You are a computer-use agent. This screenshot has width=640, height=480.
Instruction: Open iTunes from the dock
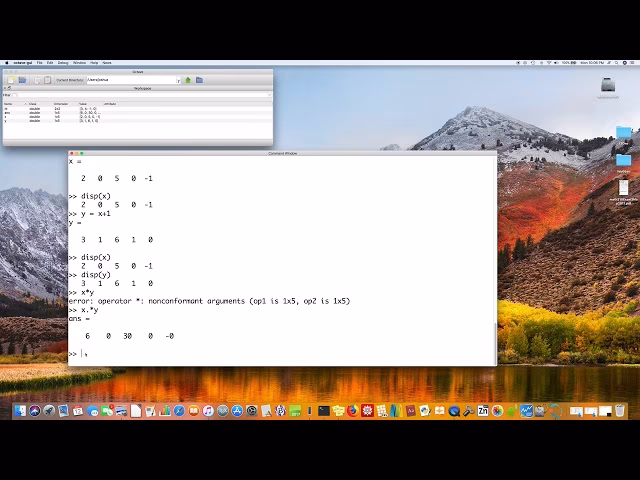pyautogui.click(x=208, y=411)
